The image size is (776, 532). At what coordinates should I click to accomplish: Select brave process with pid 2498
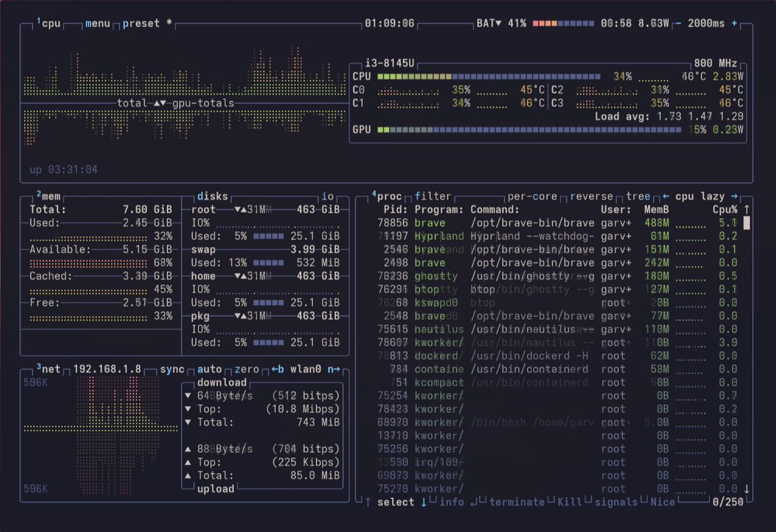[x=558, y=262]
